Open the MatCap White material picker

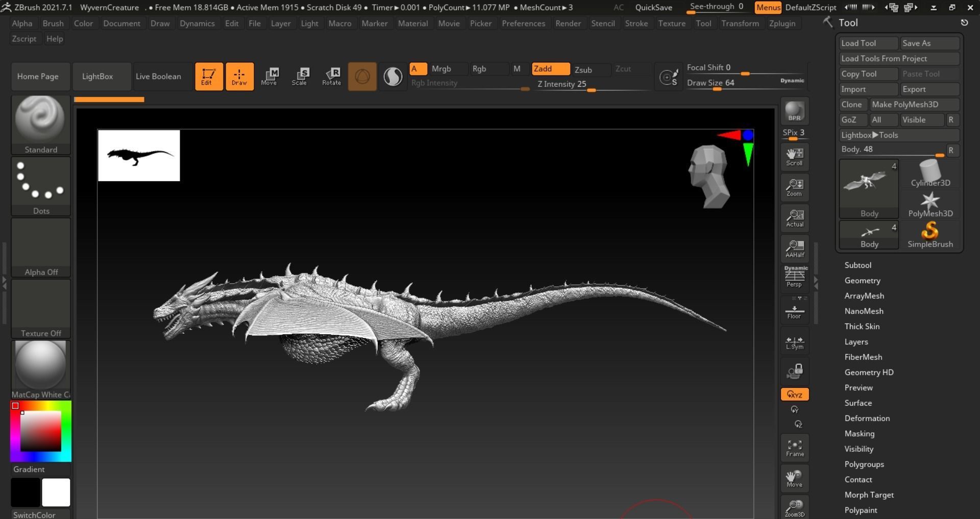(41, 369)
